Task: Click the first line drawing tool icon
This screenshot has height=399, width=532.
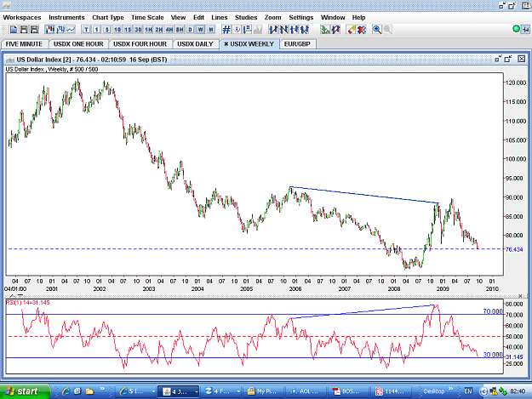Action: (x=273, y=30)
